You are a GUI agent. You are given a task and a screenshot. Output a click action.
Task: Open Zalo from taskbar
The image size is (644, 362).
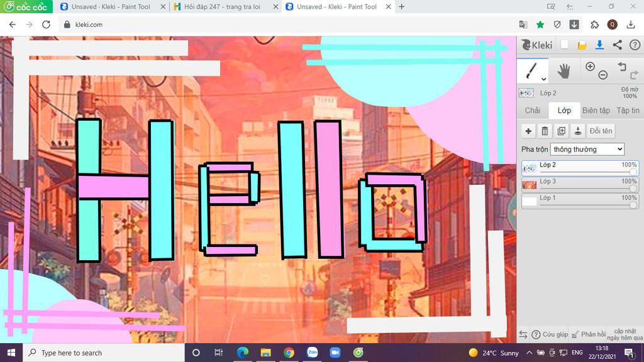click(312, 353)
